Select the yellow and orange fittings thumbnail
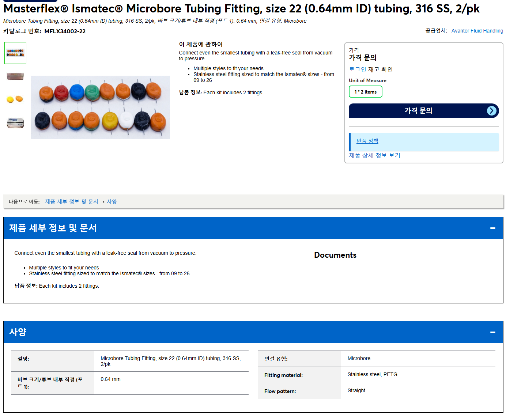The width and height of the screenshot is (506, 420). point(15,99)
